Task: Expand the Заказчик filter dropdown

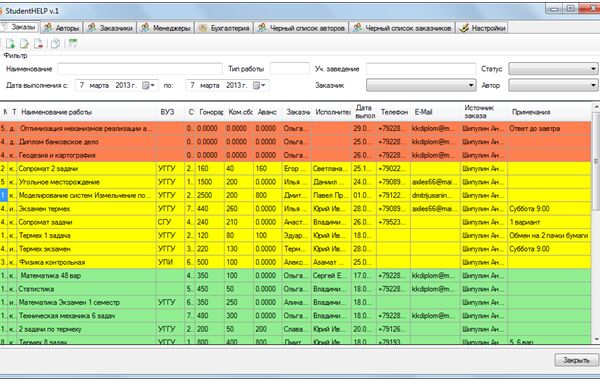Action: tap(471, 85)
